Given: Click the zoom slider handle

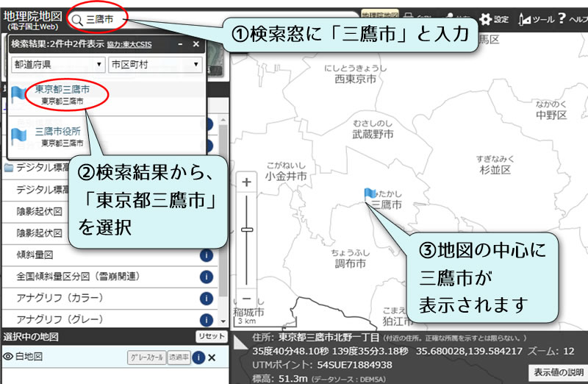Looking at the screenshot, I should pos(247,230).
